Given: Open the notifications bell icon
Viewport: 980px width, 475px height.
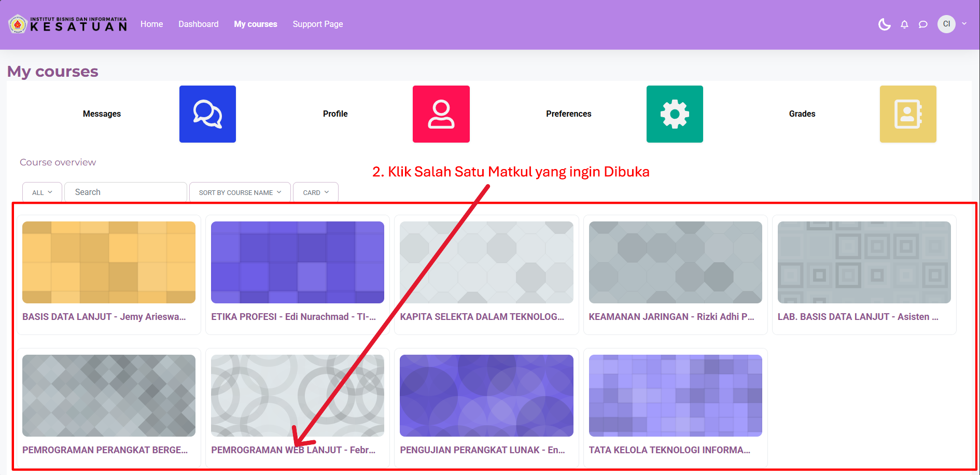Looking at the screenshot, I should click(904, 24).
